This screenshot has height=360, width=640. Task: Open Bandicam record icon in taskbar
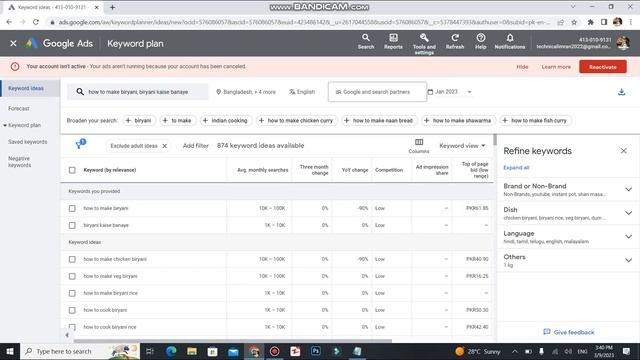(274, 351)
